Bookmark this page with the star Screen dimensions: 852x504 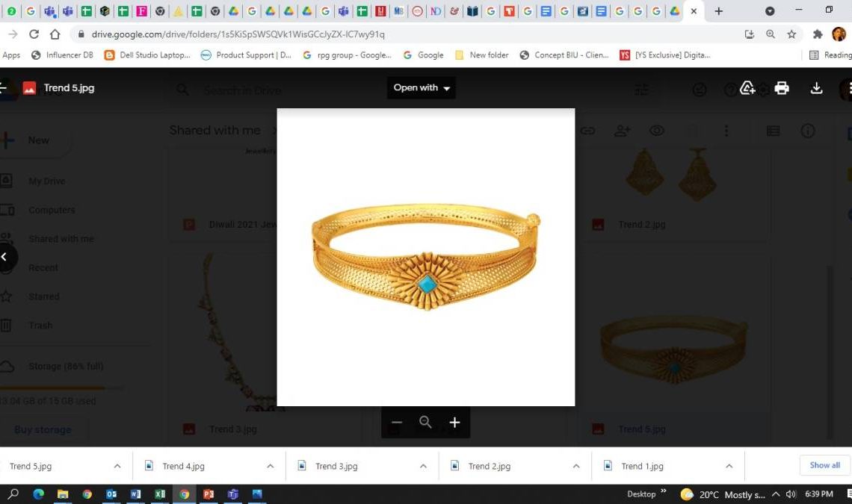tap(791, 34)
